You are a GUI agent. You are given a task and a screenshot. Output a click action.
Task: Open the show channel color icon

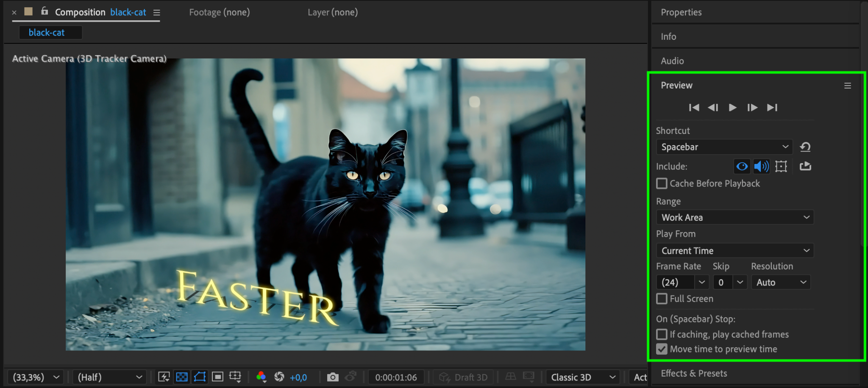(x=261, y=377)
